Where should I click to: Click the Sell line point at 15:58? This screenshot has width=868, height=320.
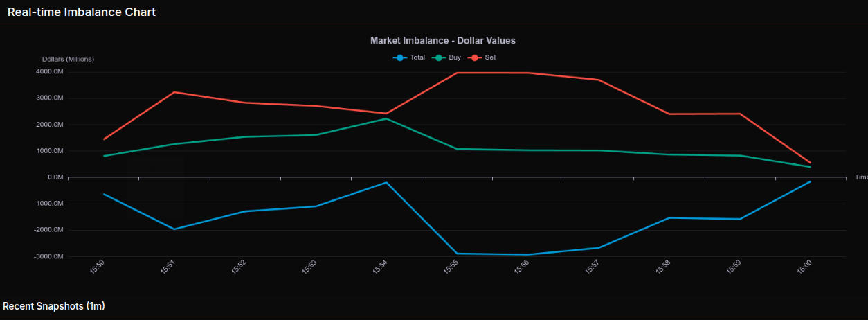click(669, 114)
